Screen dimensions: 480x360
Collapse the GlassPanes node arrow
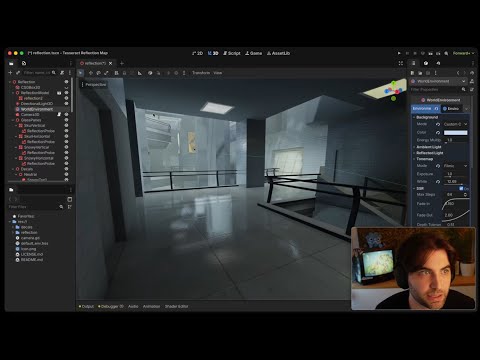click(13, 120)
